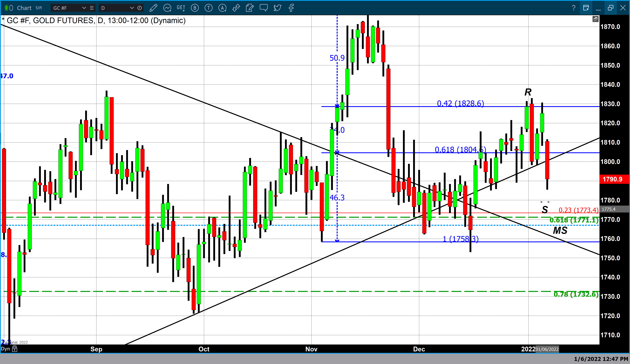Share chart via Twitter icon
This screenshot has height=364, width=630.
277,8
